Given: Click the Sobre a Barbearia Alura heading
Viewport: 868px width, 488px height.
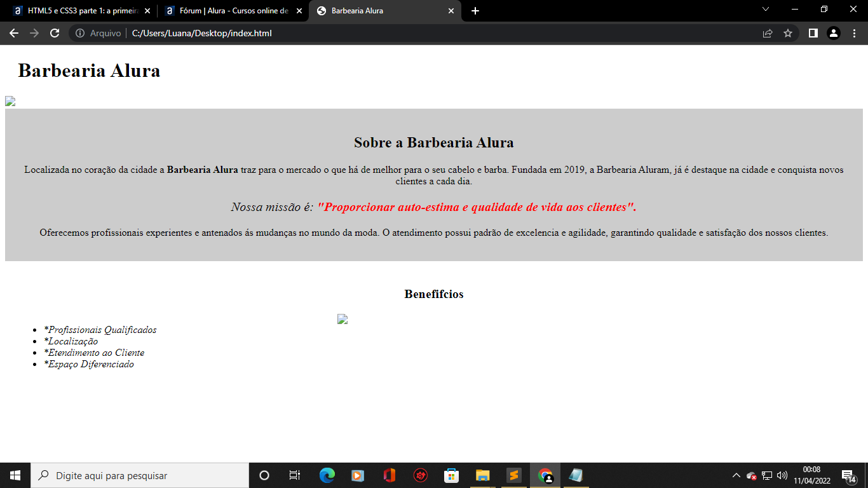Looking at the screenshot, I should coord(434,142).
